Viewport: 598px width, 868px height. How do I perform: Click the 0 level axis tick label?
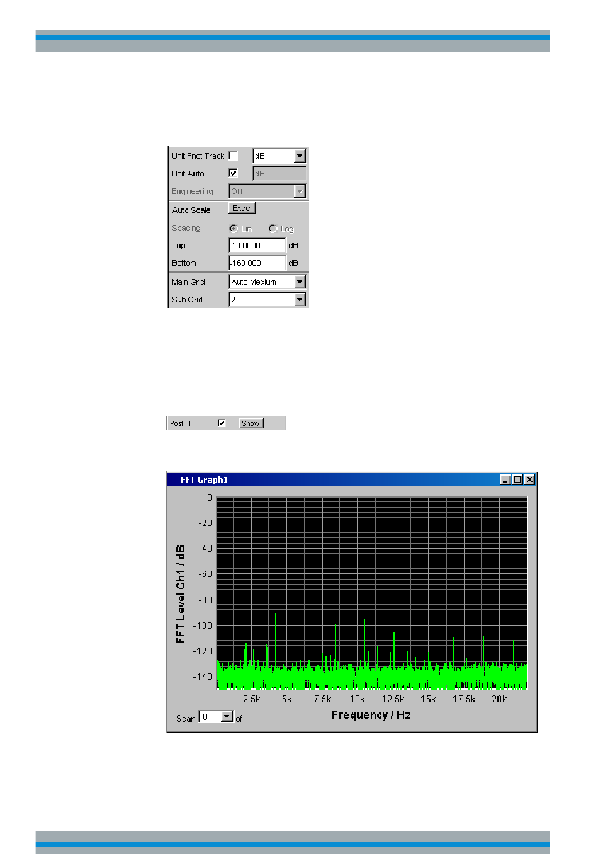tap(210, 498)
